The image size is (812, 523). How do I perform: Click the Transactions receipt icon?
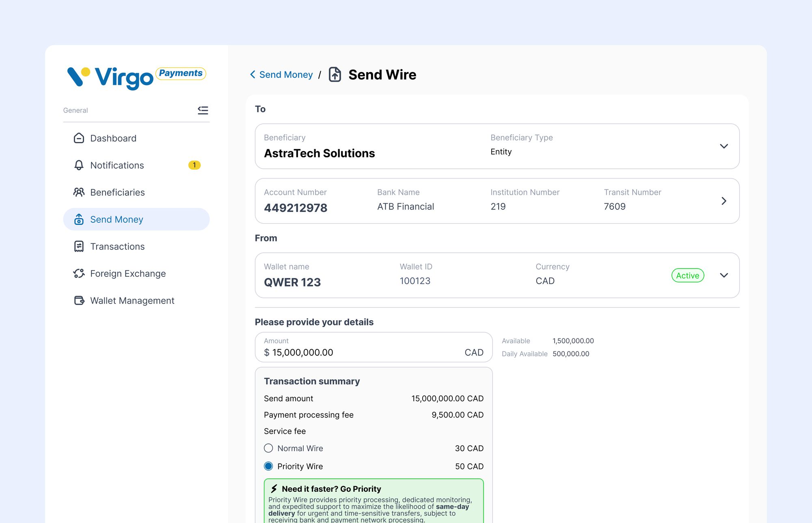[79, 246]
